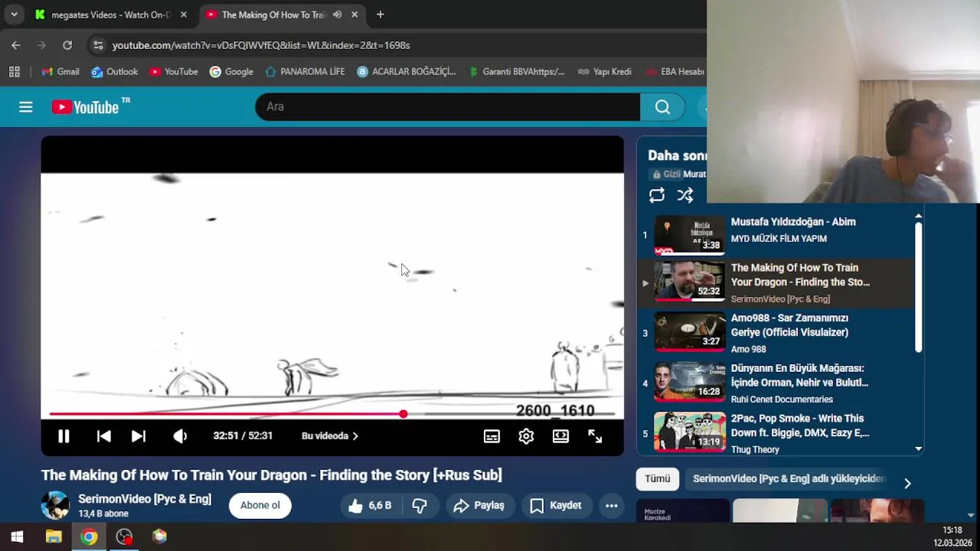The image size is (980, 551).
Task: Toggle subtitles on the video player
Action: point(492,436)
